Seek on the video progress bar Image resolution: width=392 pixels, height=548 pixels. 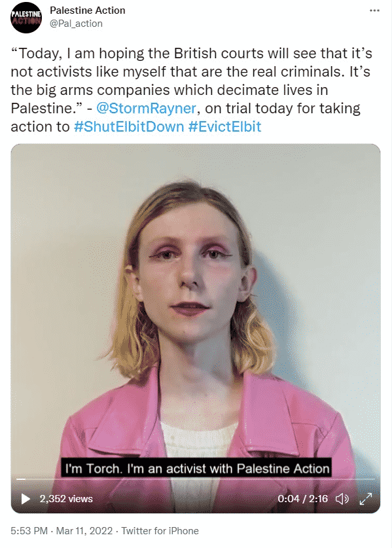[x=196, y=479]
